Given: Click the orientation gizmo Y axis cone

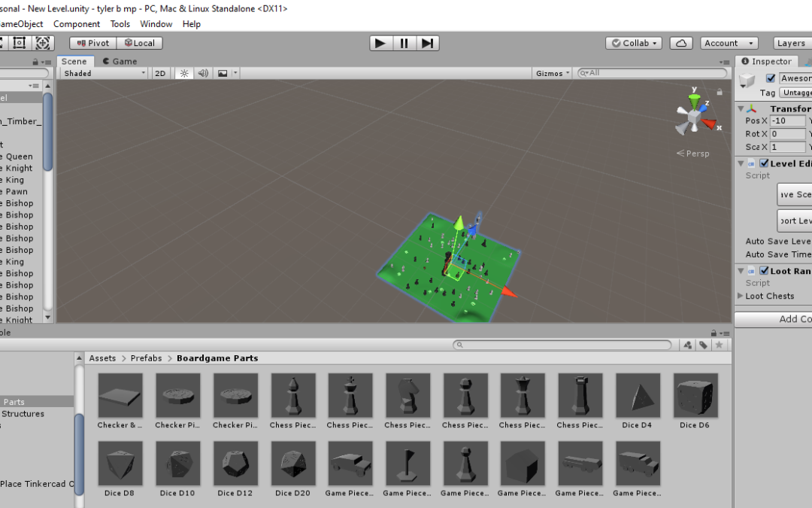Looking at the screenshot, I should click(x=695, y=101).
